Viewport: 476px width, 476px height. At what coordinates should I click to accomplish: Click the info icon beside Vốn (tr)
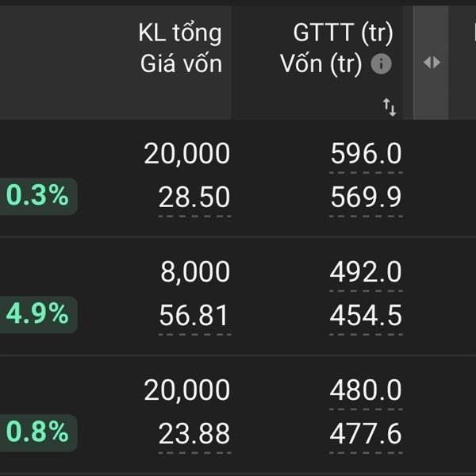pos(381,63)
